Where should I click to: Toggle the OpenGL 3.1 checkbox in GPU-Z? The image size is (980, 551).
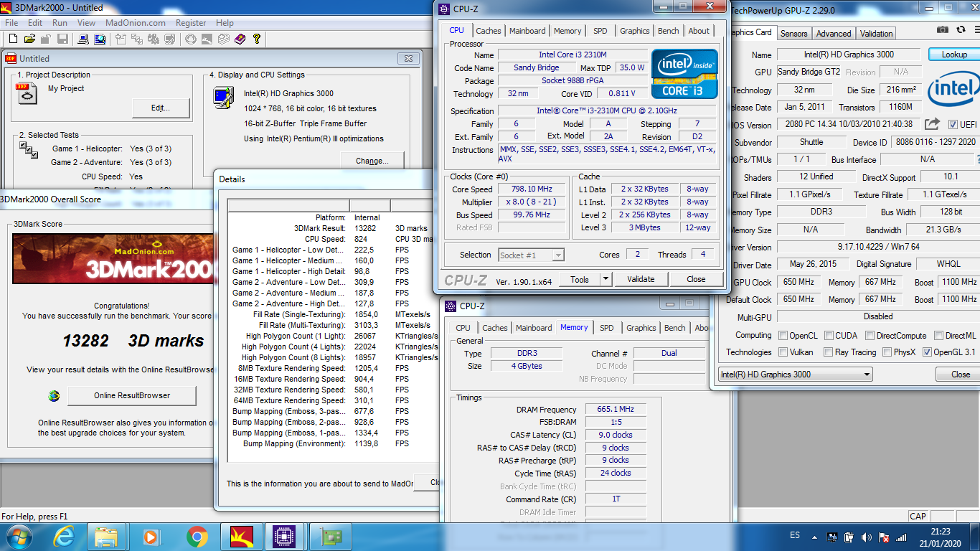point(927,352)
